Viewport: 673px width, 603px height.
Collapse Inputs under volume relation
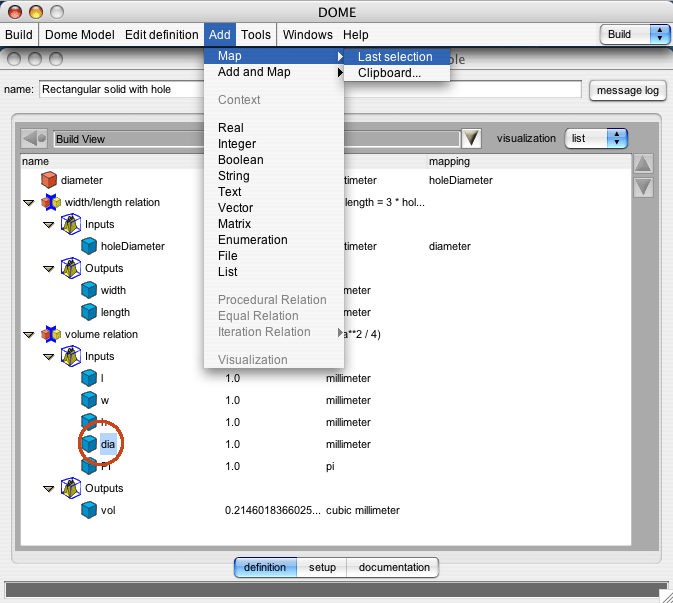[49, 357]
